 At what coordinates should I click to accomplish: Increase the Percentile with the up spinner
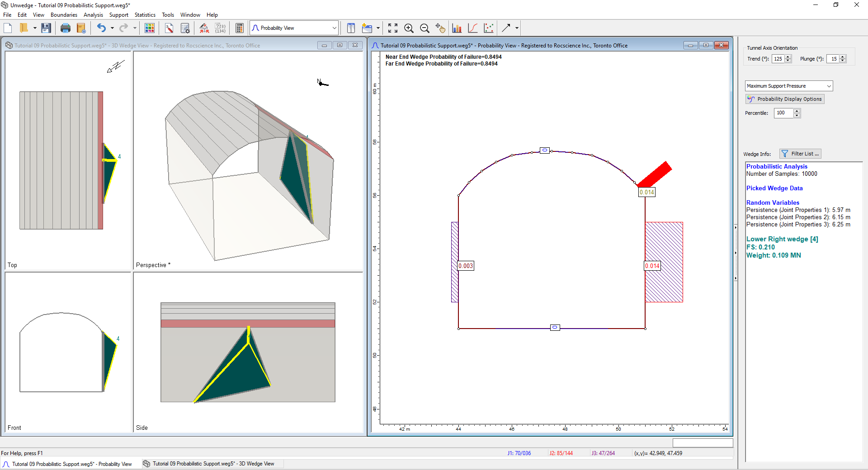(x=797, y=111)
